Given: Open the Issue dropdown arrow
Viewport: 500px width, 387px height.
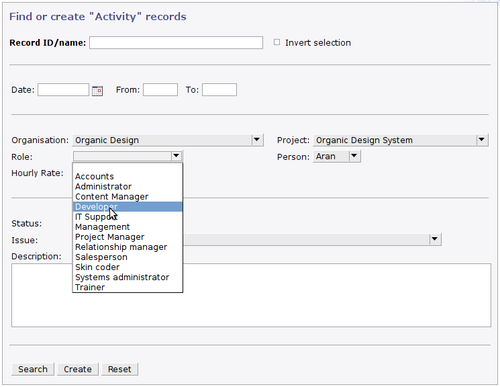Looking at the screenshot, I should pos(434,239).
